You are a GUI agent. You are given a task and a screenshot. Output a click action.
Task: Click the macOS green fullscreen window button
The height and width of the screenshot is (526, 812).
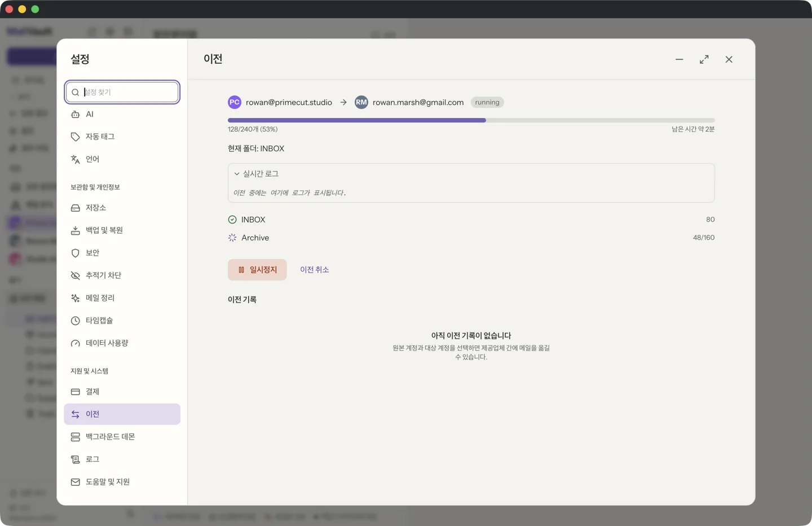point(35,9)
